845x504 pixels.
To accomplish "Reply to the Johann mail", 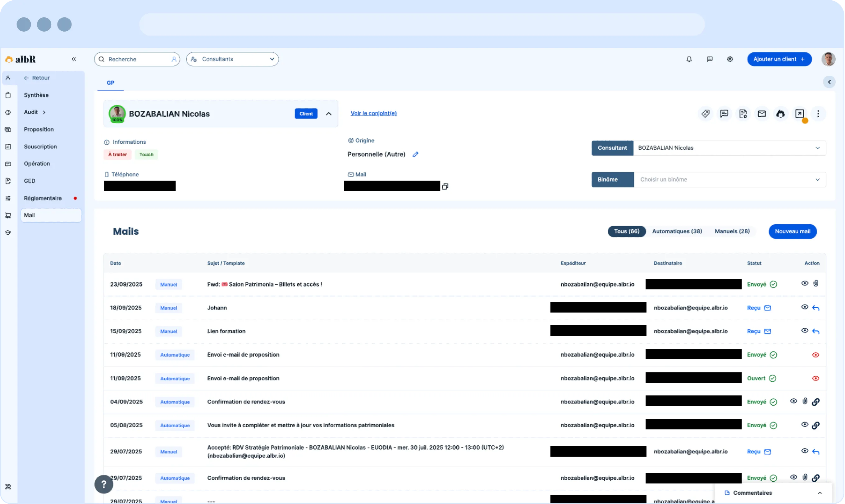I will pyautogui.click(x=815, y=308).
